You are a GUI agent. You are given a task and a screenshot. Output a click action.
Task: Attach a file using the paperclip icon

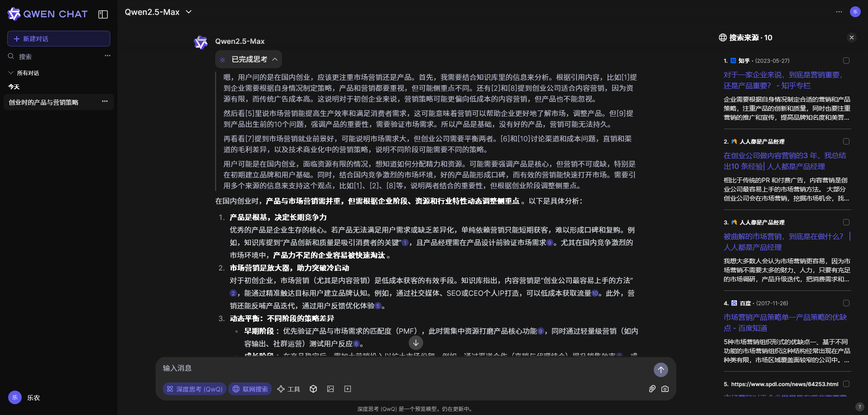(x=652, y=389)
